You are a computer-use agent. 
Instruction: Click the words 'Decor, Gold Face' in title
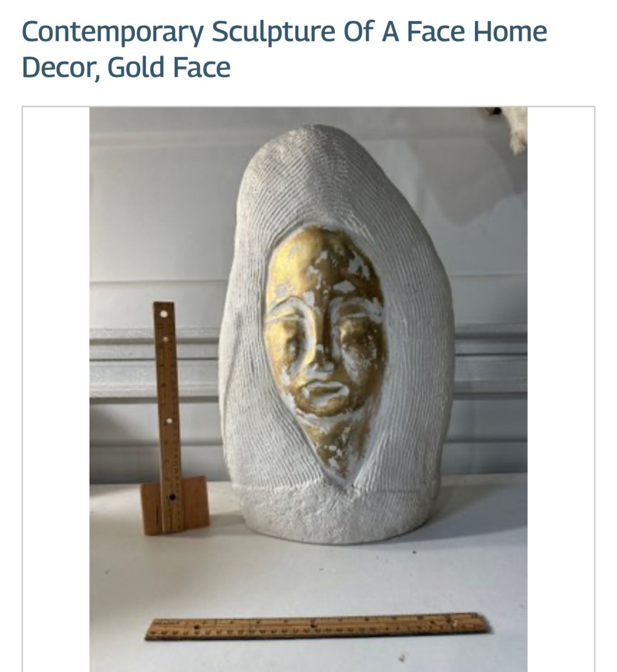pyautogui.click(x=126, y=67)
